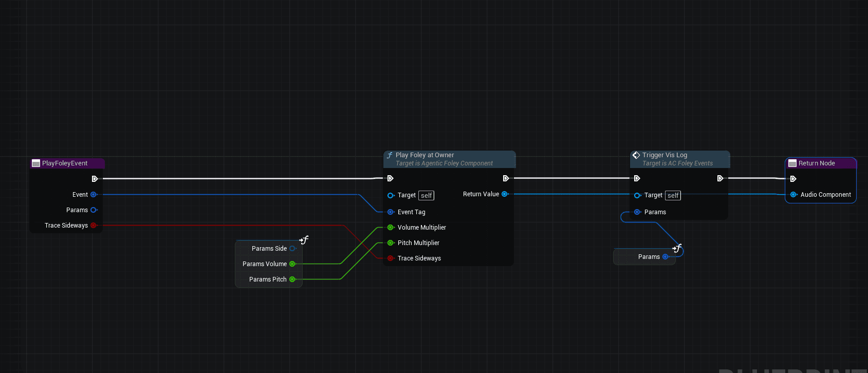Image resolution: width=868 pixels, height=373 pixels.
Task: Click Params Volume green output pin
Action: [x=292, y=264]
